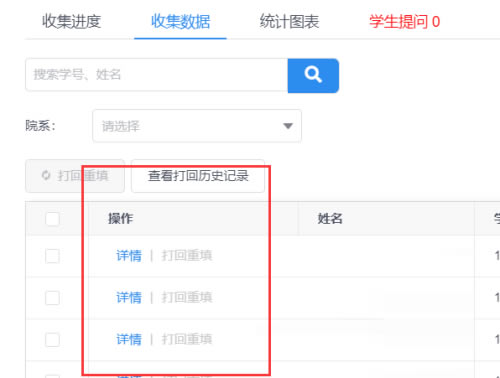Select the third row's checkbox

(x=52, y=340)
